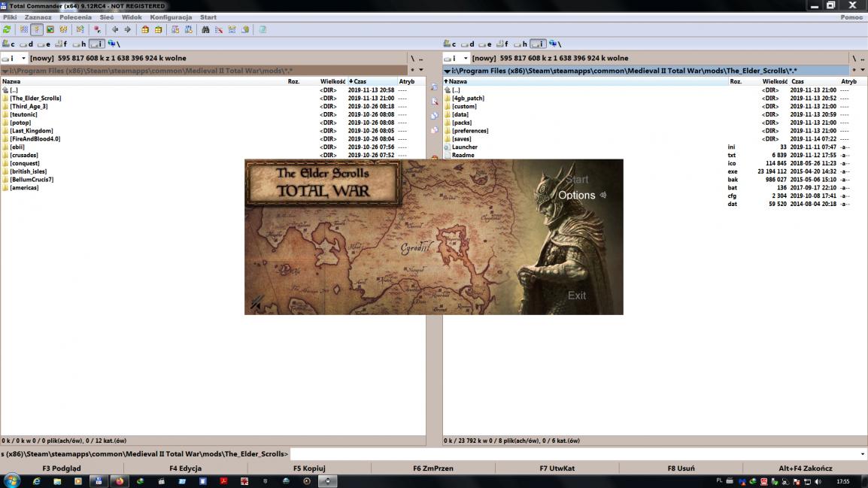Switch right panel to drive d

click(468, 44)
